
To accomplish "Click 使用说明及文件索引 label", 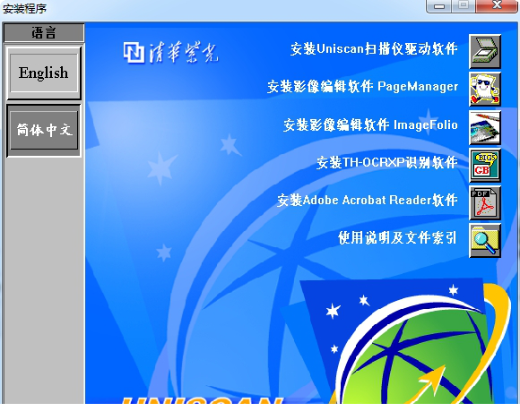I will coord(397,238).
